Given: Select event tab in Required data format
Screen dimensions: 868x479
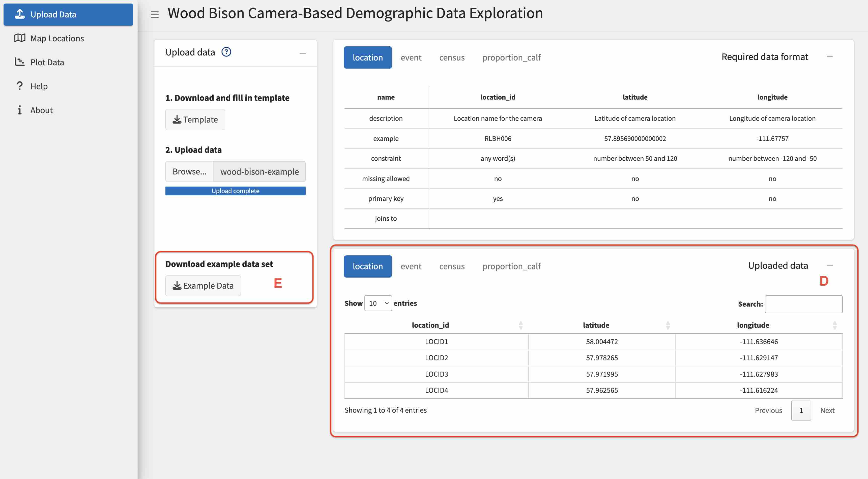Looking at the screenshot, I should click(x=411, y=57).
